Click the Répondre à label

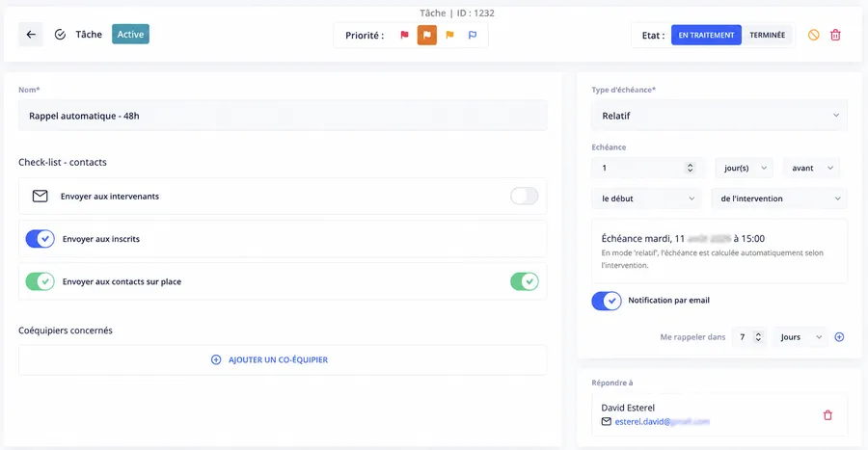coord(611,383)
